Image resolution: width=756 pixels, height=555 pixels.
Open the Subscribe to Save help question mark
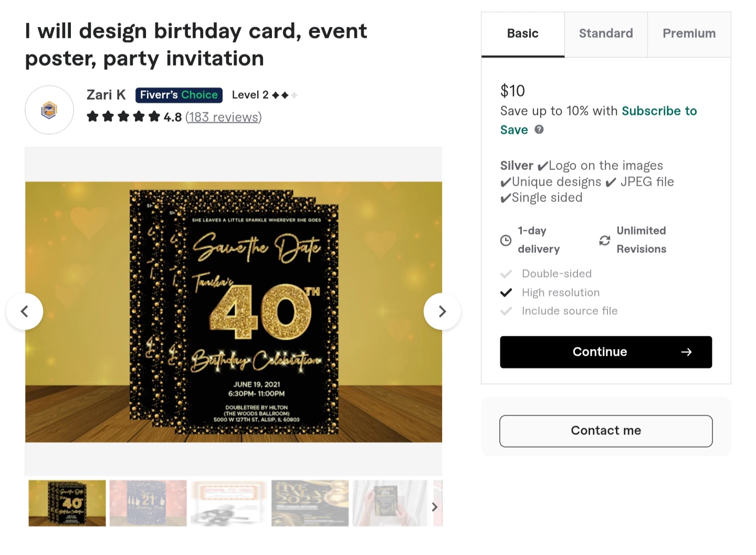(x=539, y=130)
